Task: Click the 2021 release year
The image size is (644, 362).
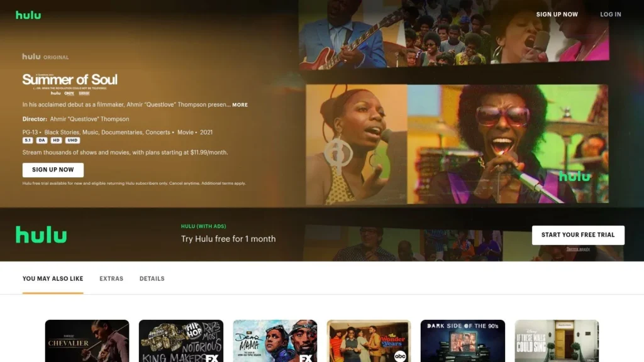Action: [x=206, y=133]
